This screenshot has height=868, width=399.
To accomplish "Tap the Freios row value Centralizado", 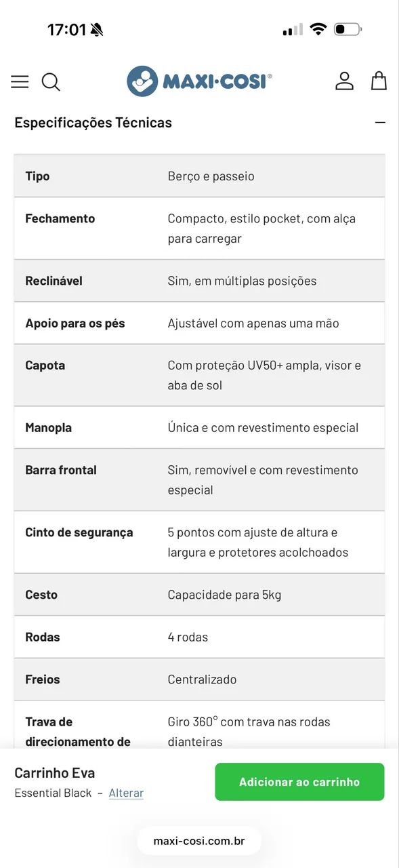I will click(x=202, y=679).
